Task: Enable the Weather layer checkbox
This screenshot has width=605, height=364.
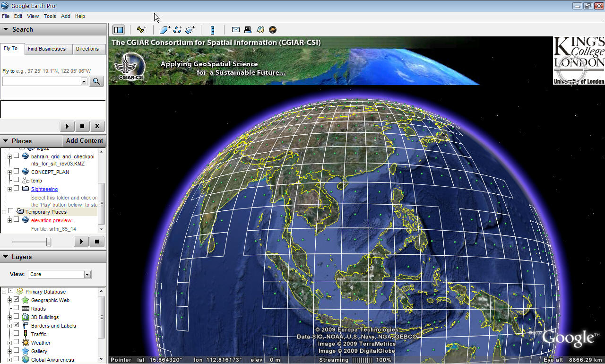Action: click(17, 343)
